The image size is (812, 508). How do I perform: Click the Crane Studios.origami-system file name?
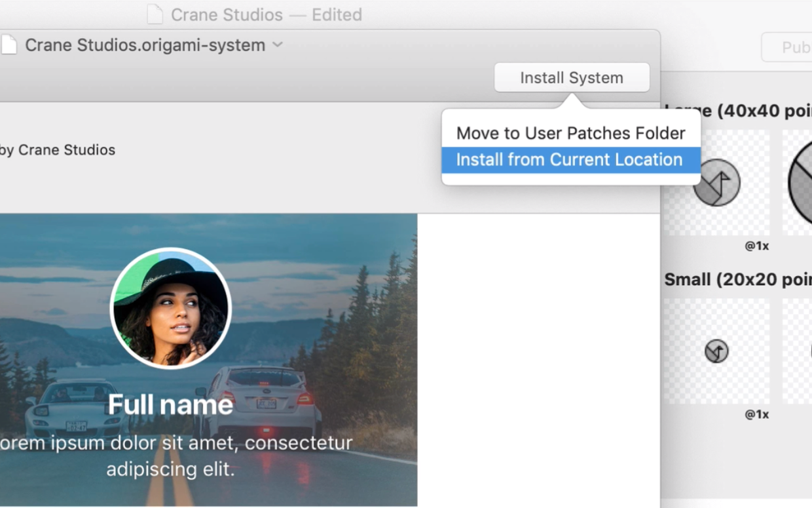[x=145, y=45]
